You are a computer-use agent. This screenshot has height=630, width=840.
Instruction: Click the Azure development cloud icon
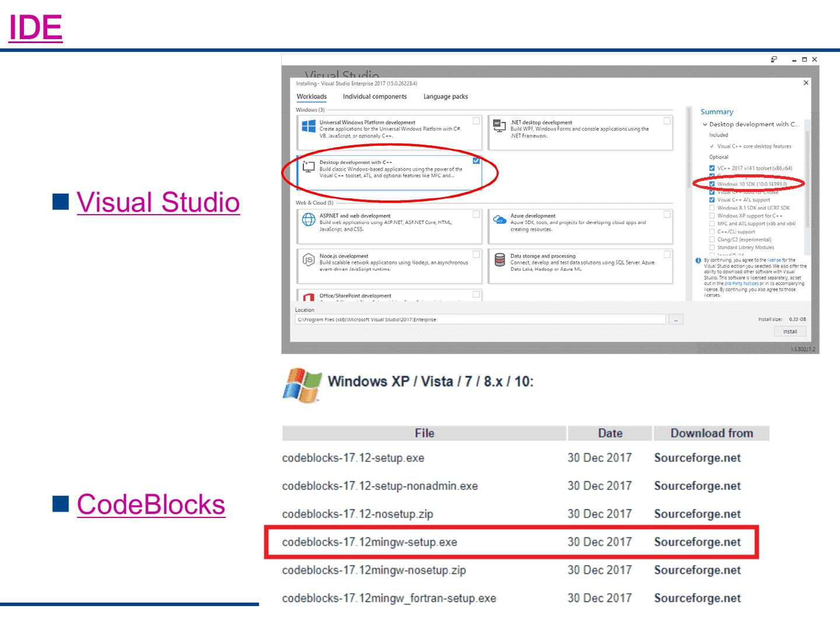coord(499,219)
